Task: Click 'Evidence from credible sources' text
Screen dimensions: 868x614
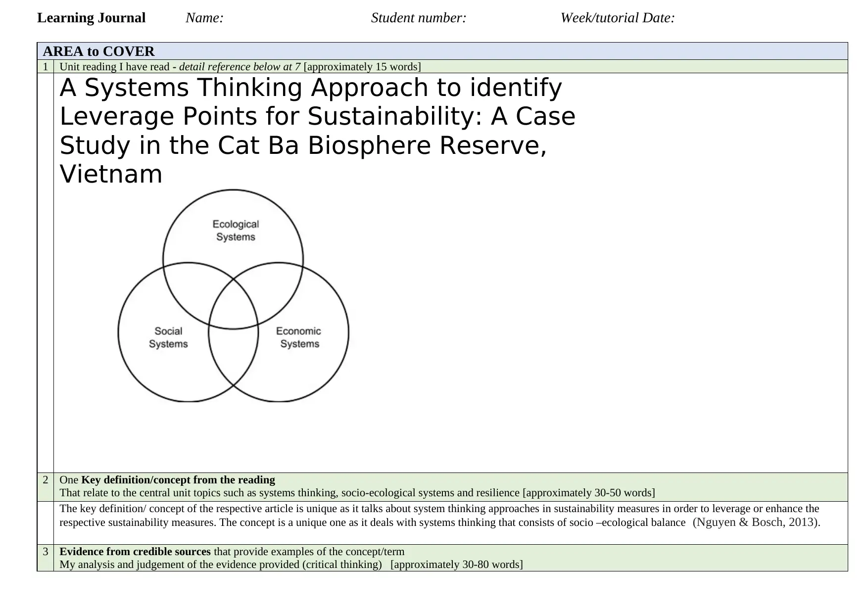Action: click(x=135, y=552)
